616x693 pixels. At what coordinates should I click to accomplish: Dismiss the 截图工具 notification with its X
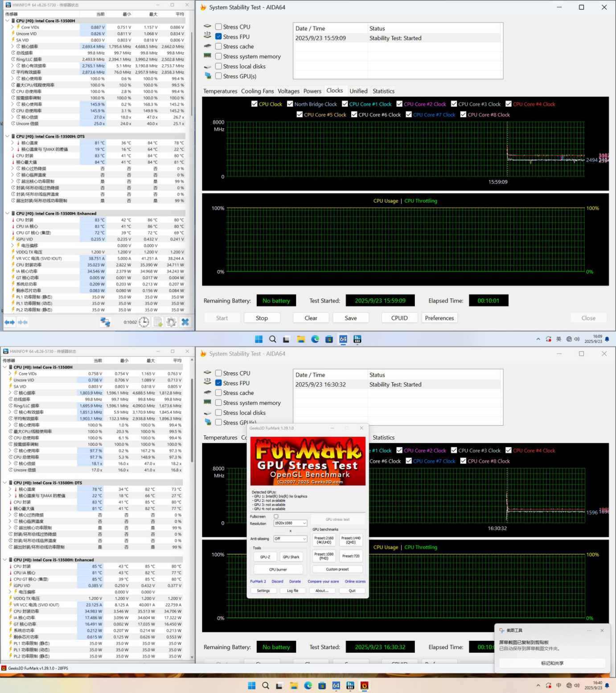[x=602, y=631]
